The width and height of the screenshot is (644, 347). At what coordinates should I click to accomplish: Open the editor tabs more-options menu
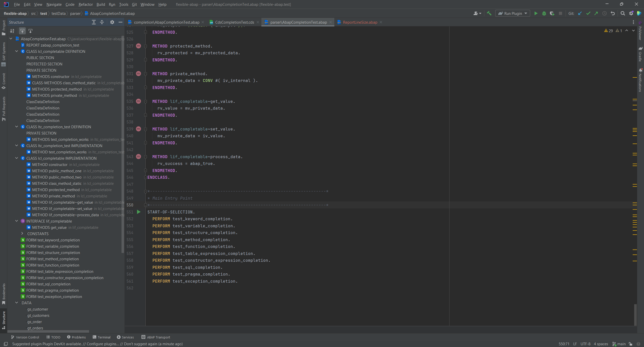[633, 22]
